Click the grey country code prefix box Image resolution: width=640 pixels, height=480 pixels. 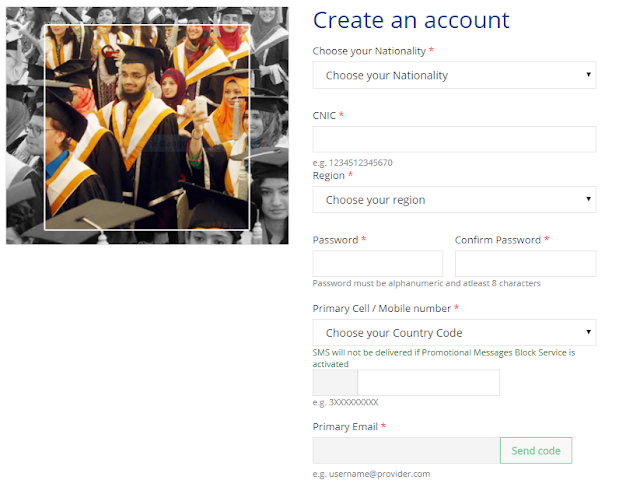(x=335, y=382)
